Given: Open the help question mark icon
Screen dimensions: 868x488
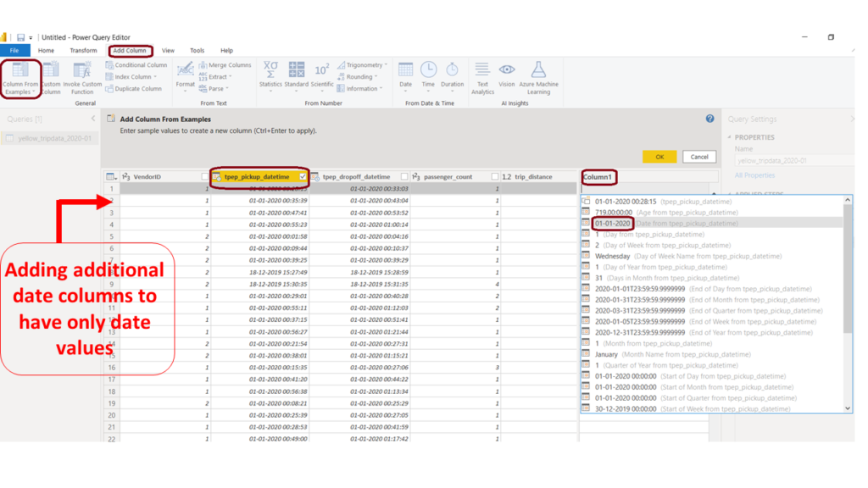Looking at the screenshot, I should coord(709,119).
